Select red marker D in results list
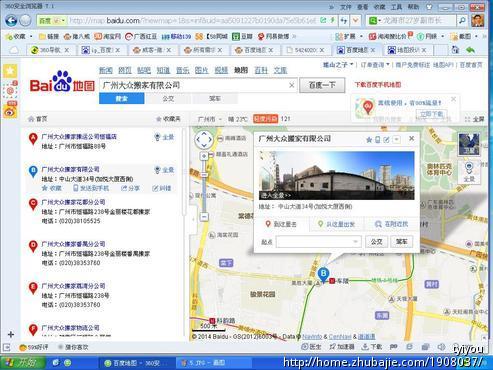The width and height of the screenshot is (493, 370). pyautogui.click(x=33, y=247)
